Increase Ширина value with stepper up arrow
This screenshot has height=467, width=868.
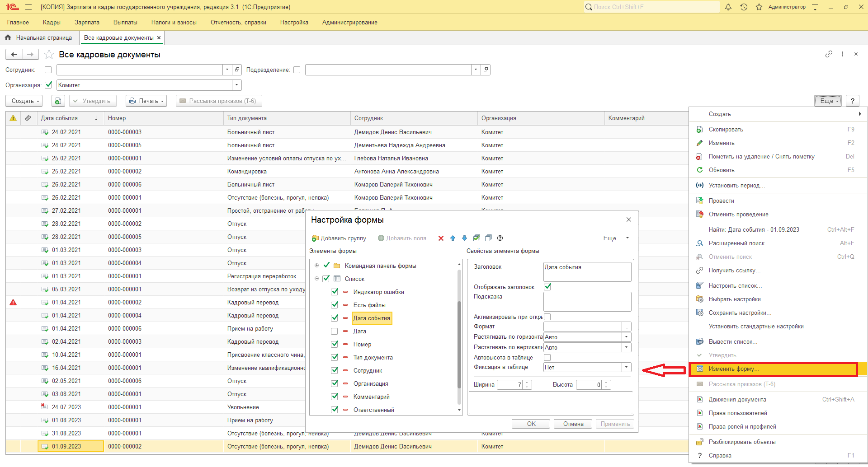pyautogui.click(x=528, y=383)
